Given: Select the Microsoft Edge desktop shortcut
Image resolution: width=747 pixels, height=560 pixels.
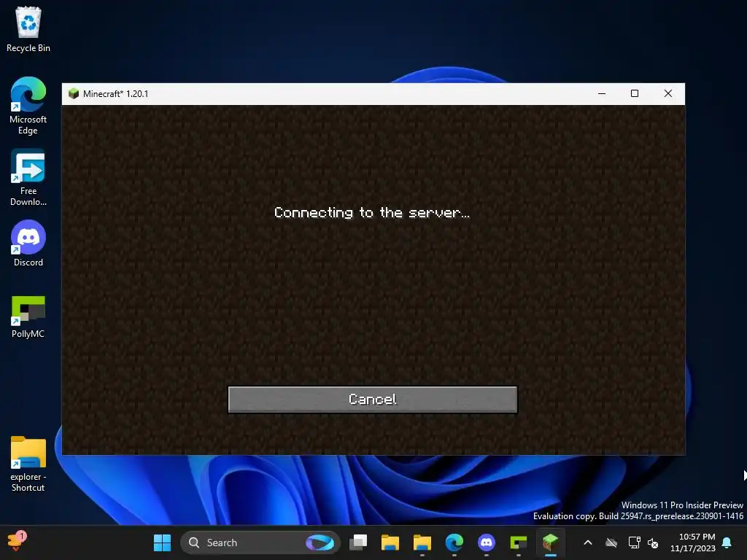Looking at the screenshot, I should (28, 106).
